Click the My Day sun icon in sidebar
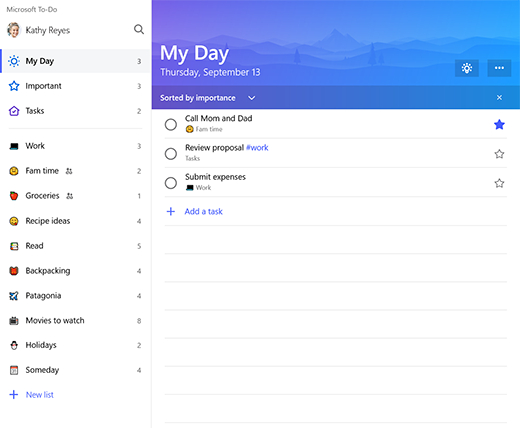 click(x=14, y=61)
